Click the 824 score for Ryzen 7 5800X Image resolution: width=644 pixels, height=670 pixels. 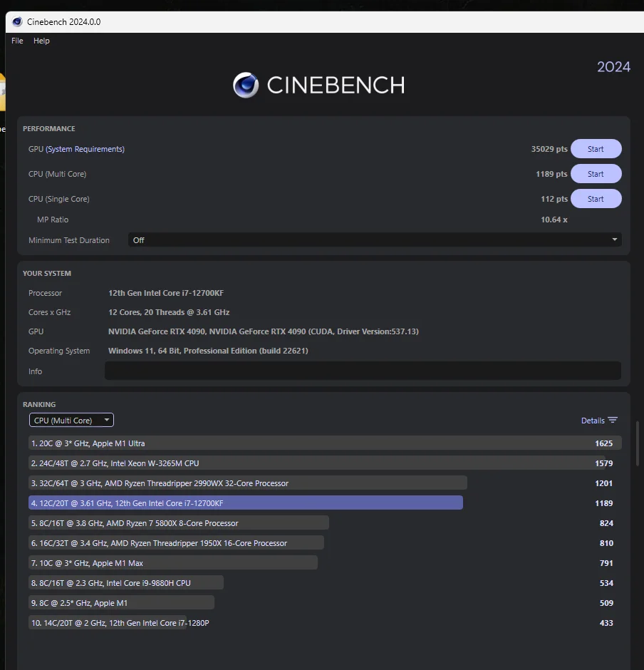point(606,523)
